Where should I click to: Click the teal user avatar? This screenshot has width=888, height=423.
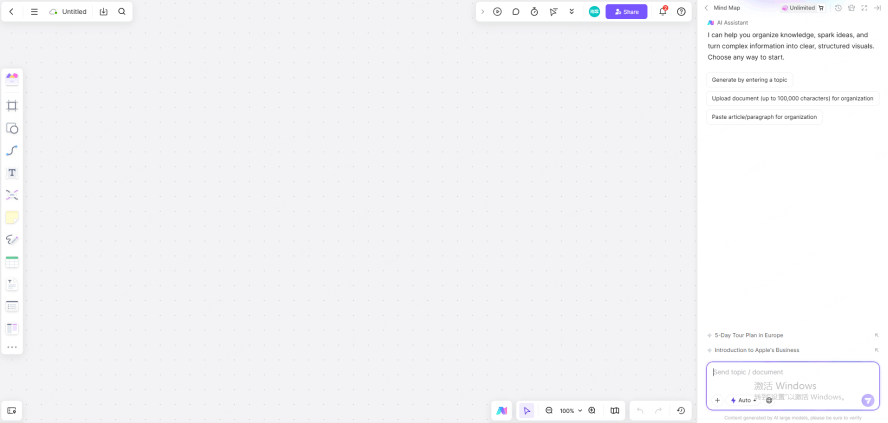(x=594, y=11)
